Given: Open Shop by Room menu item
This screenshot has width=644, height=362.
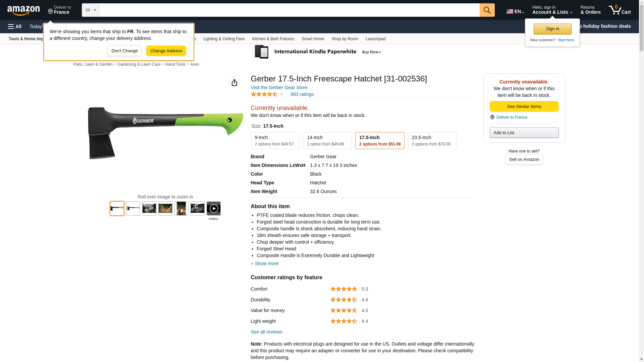Looking at the screenshot, I should [344, 39].
